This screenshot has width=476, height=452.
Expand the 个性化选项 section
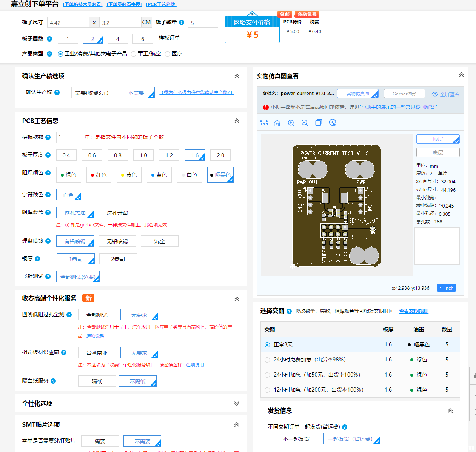click(x=237, y=403)
